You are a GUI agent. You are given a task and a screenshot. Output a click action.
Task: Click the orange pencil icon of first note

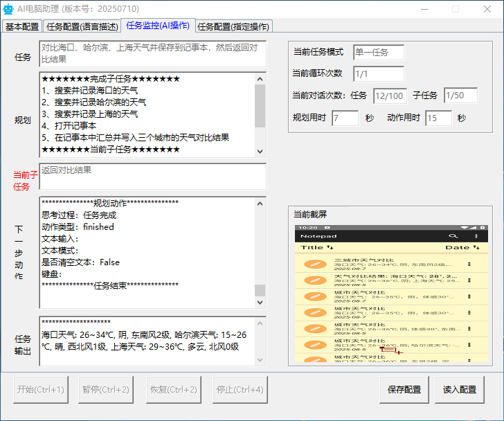(314, 264)
